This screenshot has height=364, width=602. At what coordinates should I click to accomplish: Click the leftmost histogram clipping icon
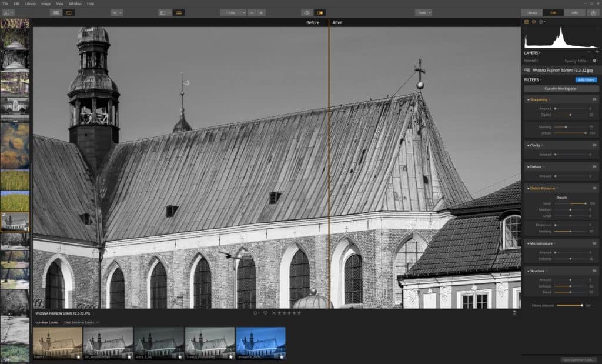526,21
